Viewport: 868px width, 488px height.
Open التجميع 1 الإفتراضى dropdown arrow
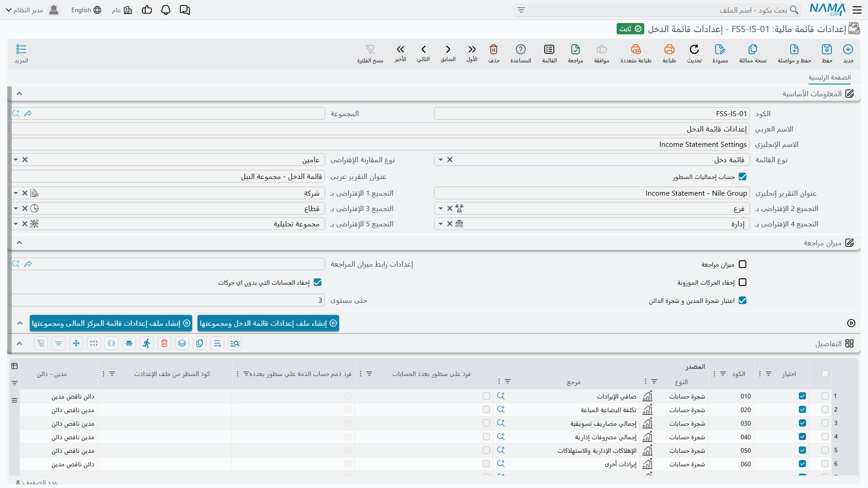(x=16, y=193)
